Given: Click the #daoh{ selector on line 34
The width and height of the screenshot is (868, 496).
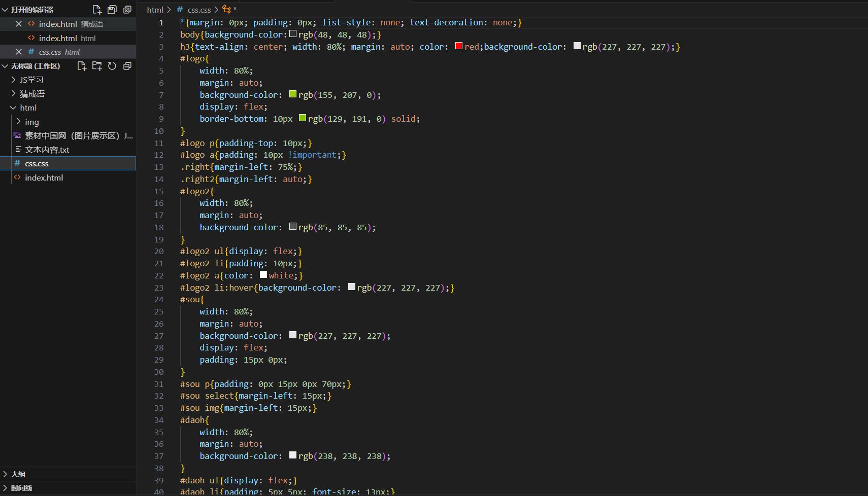Looking at the screenshot, I should click(x=194, y=420).
